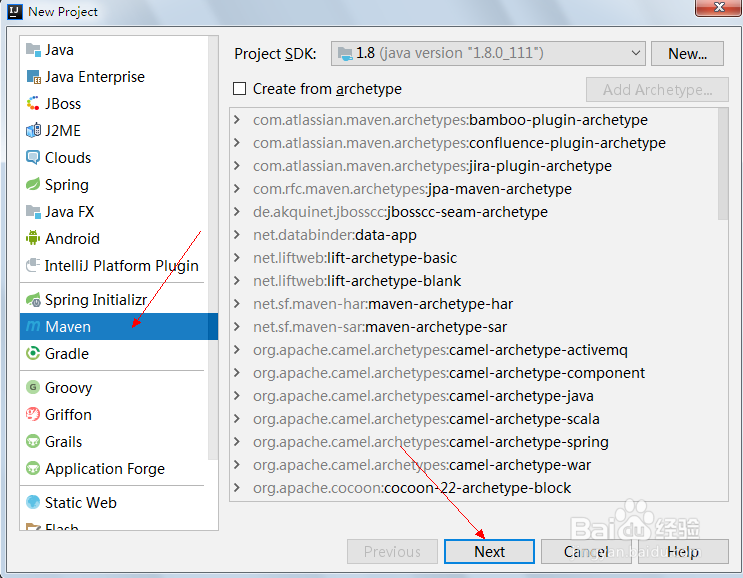Click the Previous button
The image size is (743, 578).
(x=392, y=551)
